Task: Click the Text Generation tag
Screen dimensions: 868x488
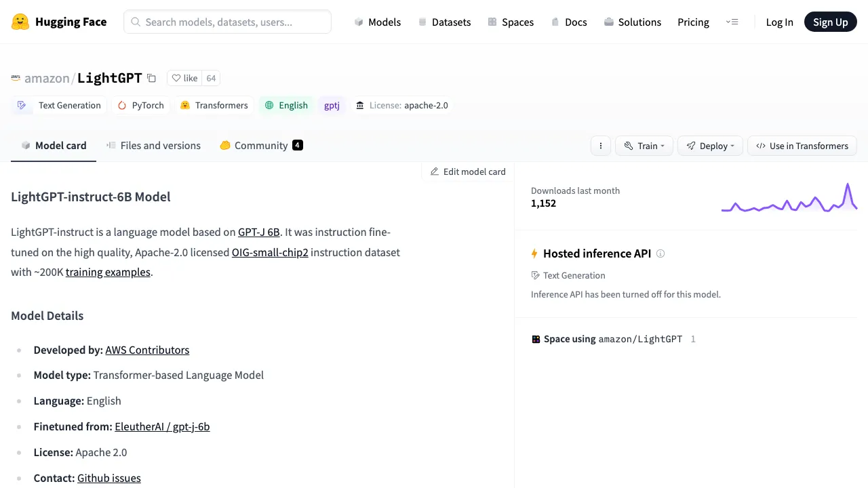Action: 59,105
